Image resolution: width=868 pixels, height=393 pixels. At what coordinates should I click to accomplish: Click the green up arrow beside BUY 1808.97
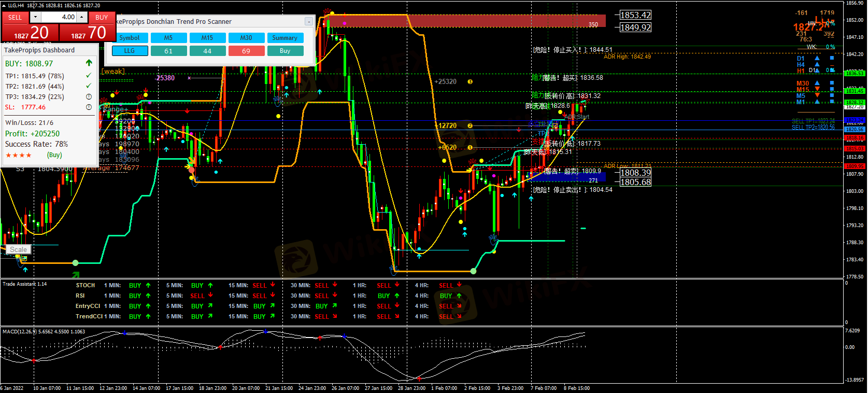point(89,63)
